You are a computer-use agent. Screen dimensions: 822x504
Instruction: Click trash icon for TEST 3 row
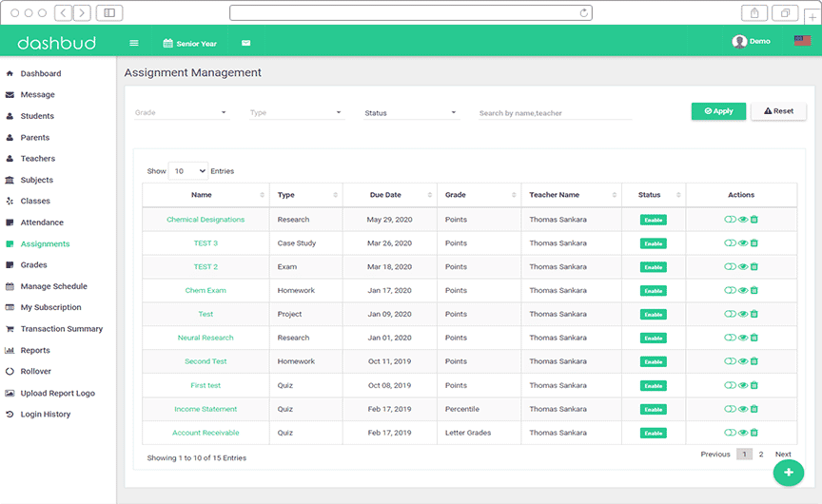[x=754, y=243]
